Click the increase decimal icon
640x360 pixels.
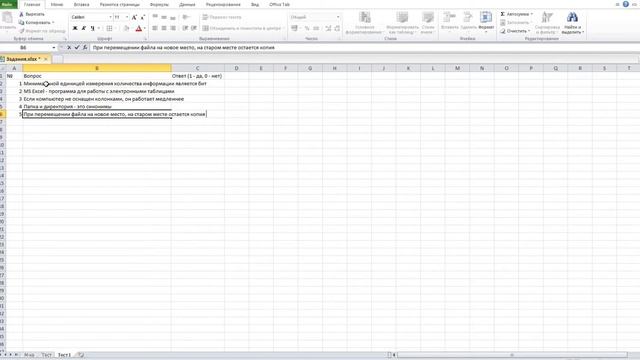coord(328,28)
